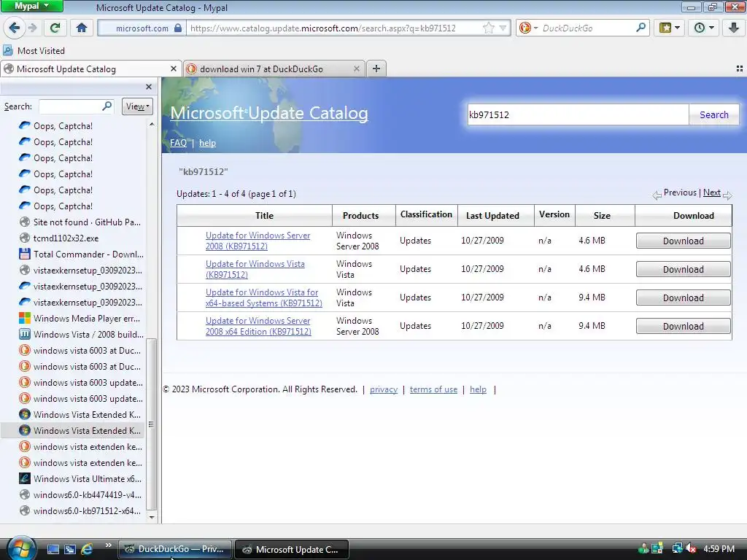Open the address bar history dropdown arrow
The image size is (747, 560).
(x=503, y=28)
